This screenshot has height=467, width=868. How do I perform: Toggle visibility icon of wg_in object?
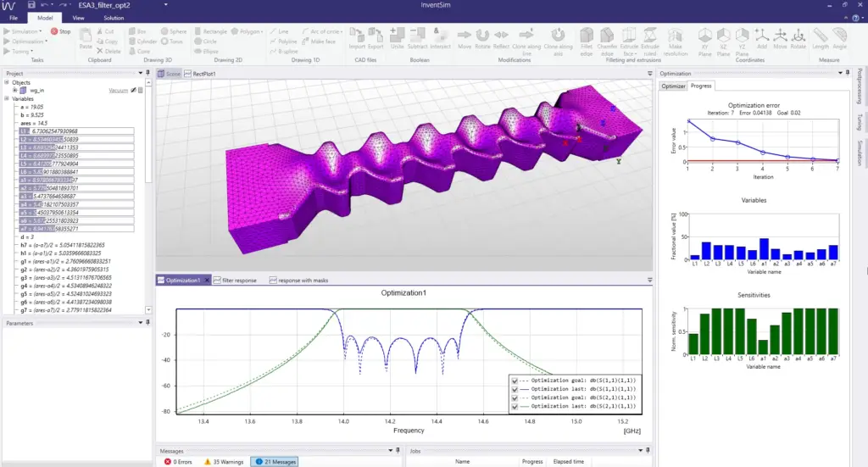[133, 90]
